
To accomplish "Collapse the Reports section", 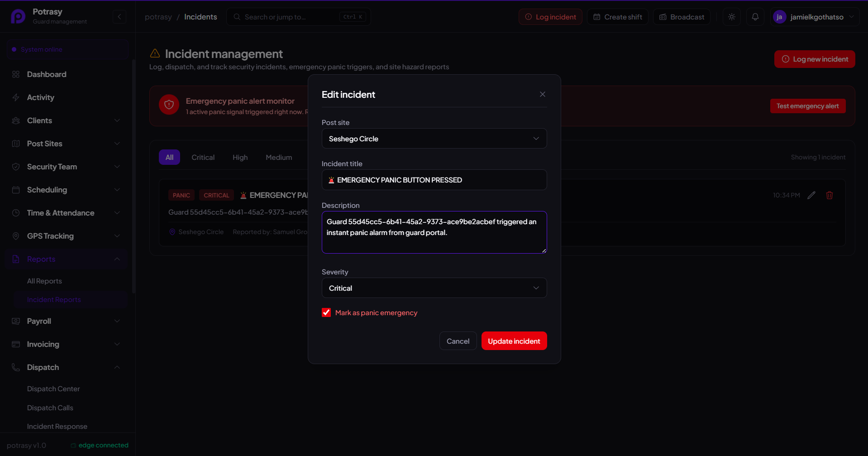I will tap(67, 259).
